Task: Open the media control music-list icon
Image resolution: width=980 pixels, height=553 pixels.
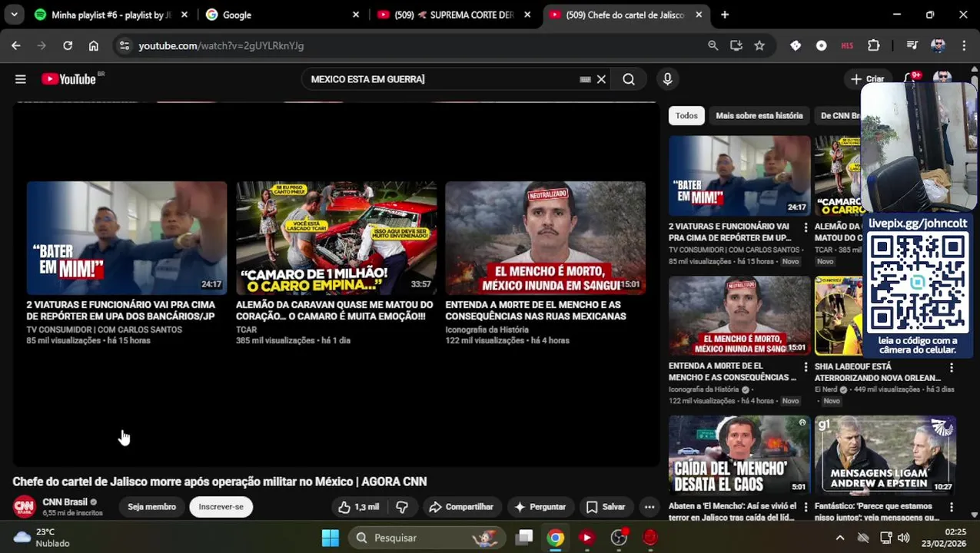Action: click(x=912, y=46)
